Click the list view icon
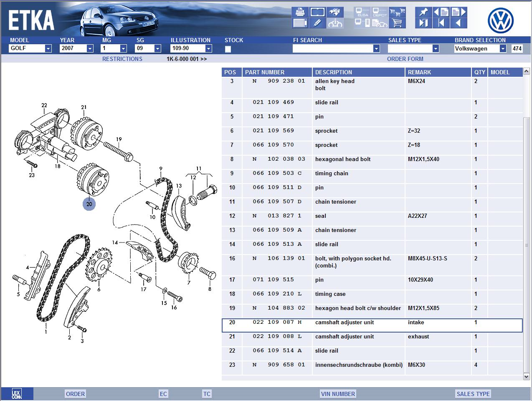Screen dimensions: 532x401 point(300,23)
